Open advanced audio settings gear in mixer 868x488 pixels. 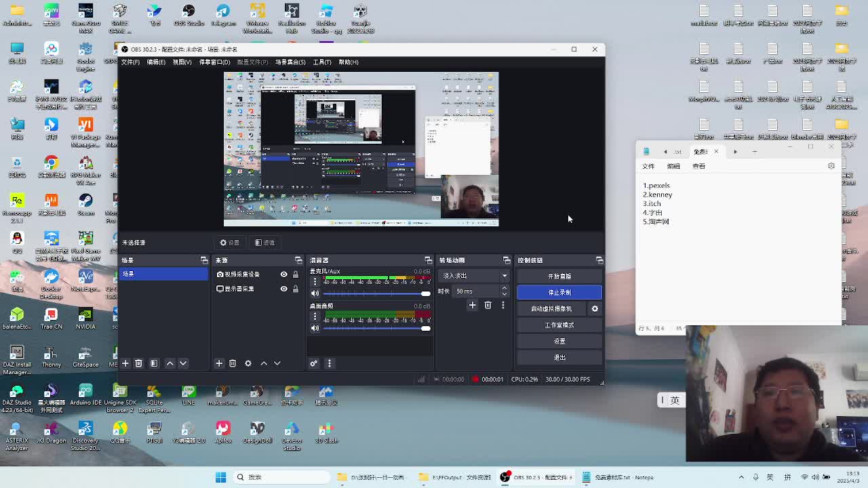point(314,363)
